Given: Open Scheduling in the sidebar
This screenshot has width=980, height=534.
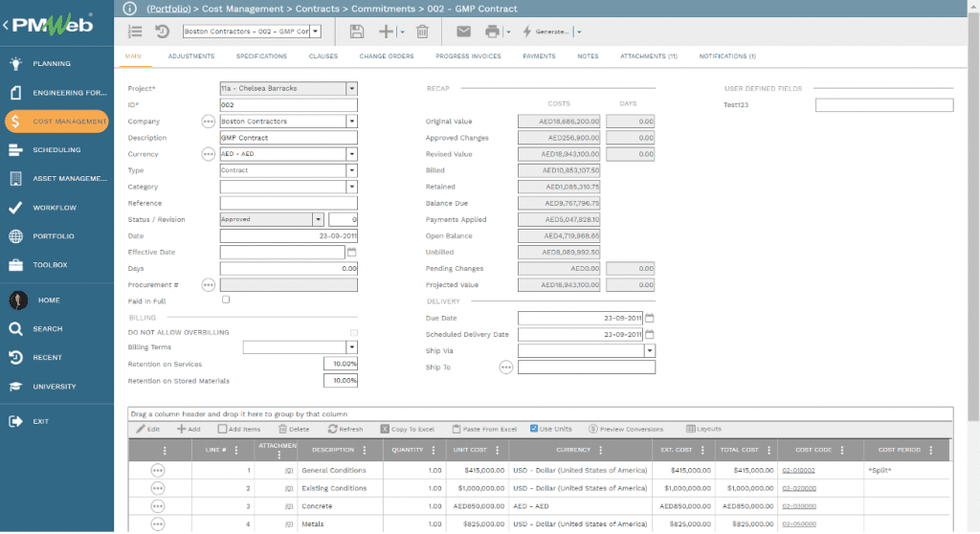Looking at the screenshot, I should tap(56, 150).
